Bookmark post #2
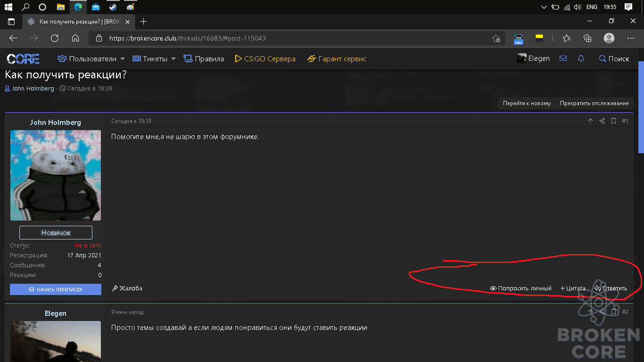Screen dimensions: 644x362 point(613,312)
